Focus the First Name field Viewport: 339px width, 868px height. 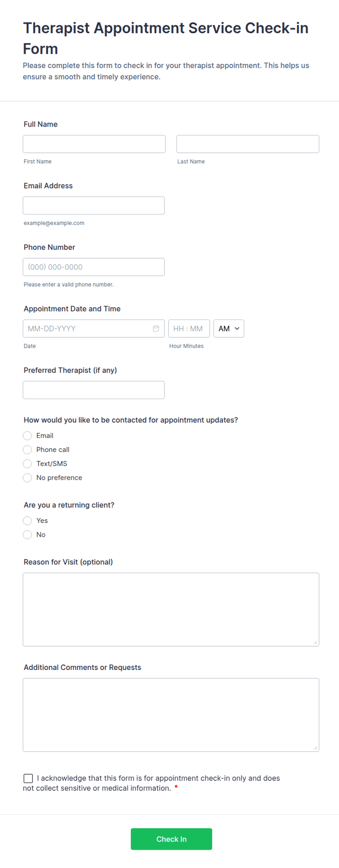[94, 144]
